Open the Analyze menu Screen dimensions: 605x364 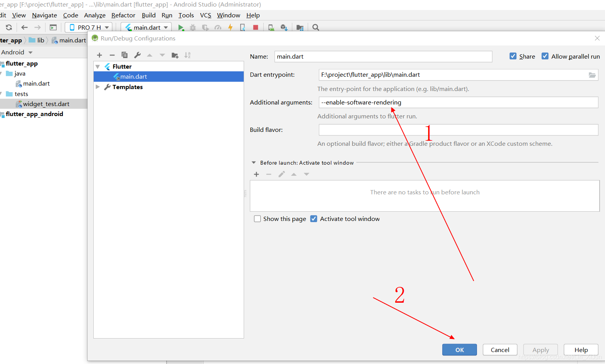[95, 15]
